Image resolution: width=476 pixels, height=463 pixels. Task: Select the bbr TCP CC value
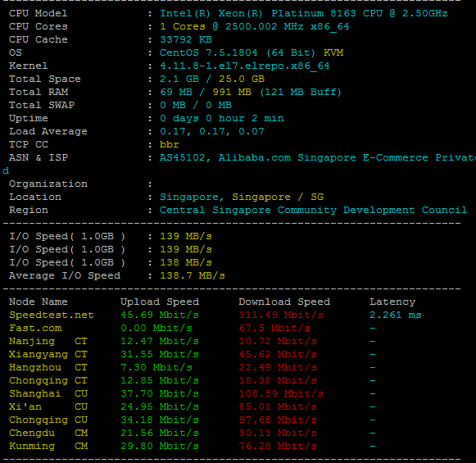pos(170,144)
